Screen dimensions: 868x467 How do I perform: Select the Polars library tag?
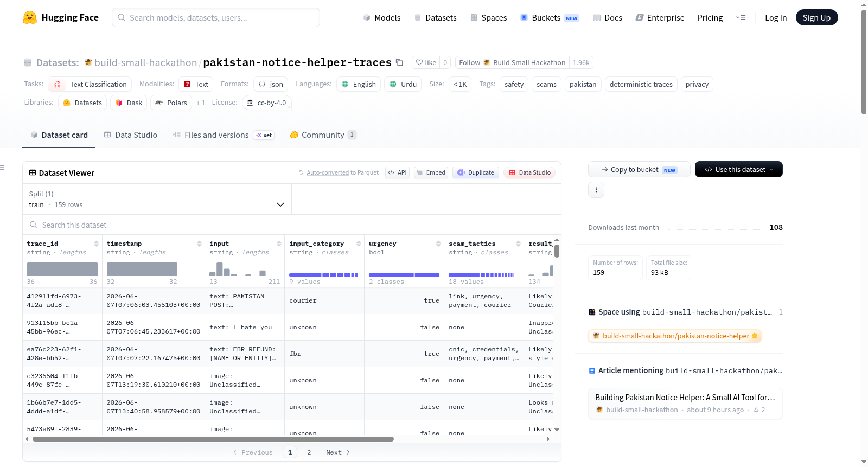171,103
